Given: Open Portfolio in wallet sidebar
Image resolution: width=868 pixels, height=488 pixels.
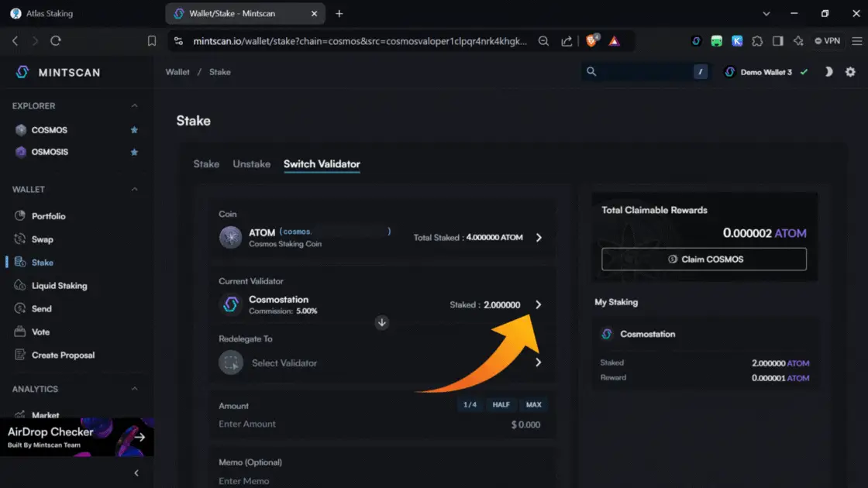Looking at the screenshot, I should [x=48, y=216].
